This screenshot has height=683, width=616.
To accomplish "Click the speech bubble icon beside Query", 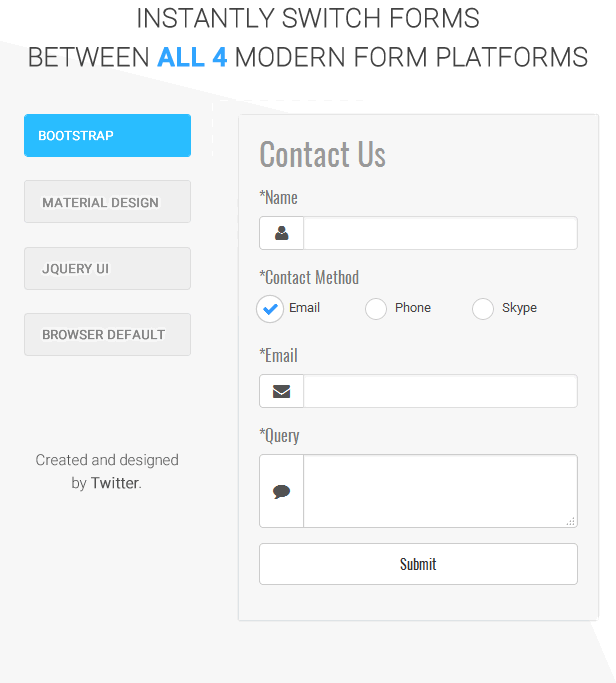I will coord(282,491).
